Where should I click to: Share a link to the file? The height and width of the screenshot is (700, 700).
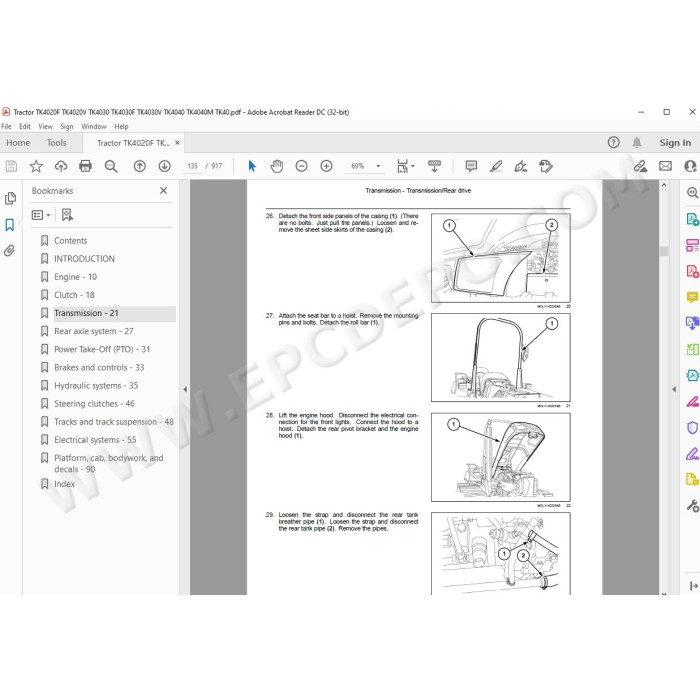(x=640, y=167)
